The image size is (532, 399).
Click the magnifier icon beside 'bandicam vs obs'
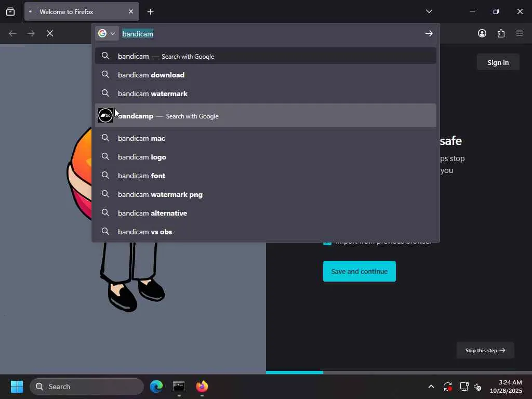105,231
